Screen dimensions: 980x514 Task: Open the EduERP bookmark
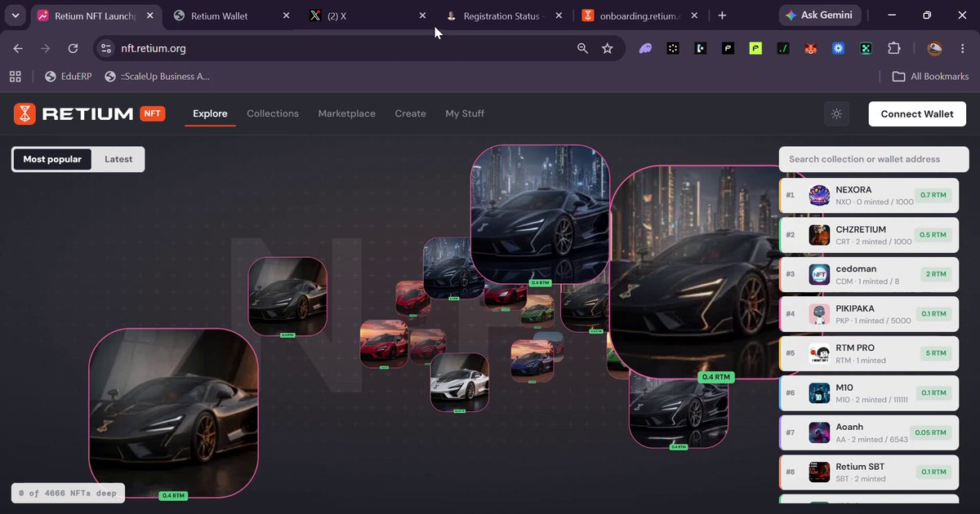tap(67, 76)
